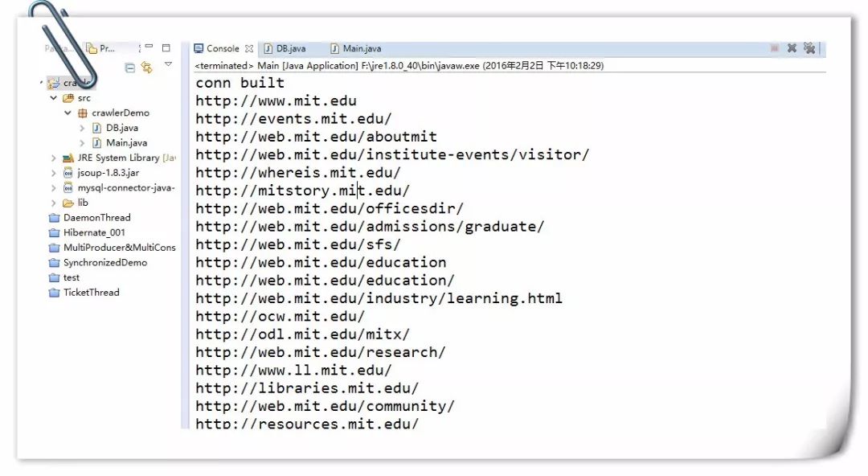The width and height of the screenshot is (868, 476).
Task: Collapse the src folder in the tree
Action: coord(54,98)
